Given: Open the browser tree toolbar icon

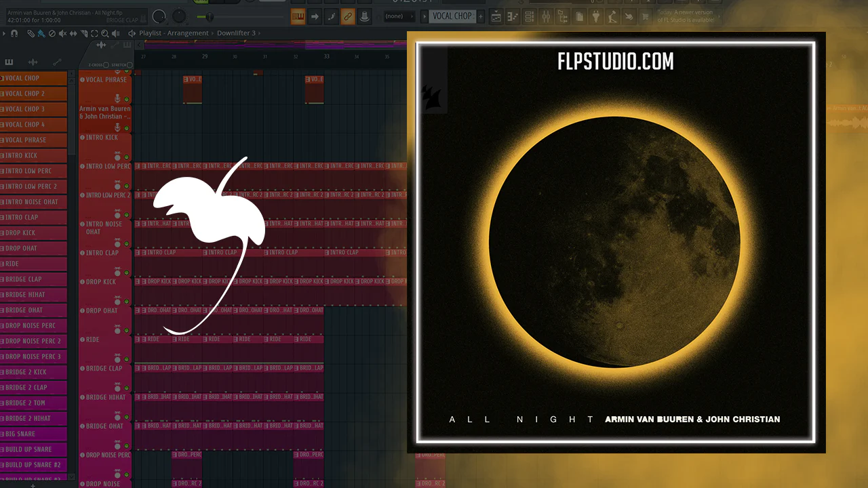Looking at the screenshot, I should point(563,16).
